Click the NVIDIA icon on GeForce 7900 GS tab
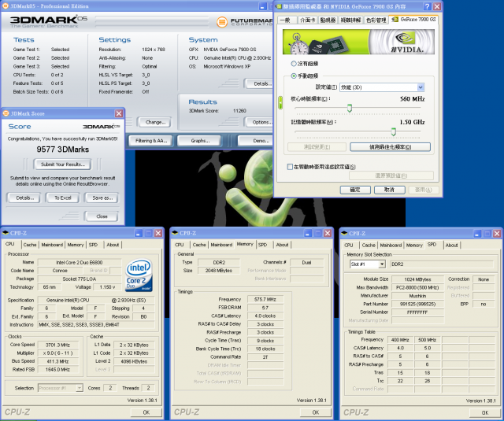This screenshot has width=504, height=421. point(395,20)
